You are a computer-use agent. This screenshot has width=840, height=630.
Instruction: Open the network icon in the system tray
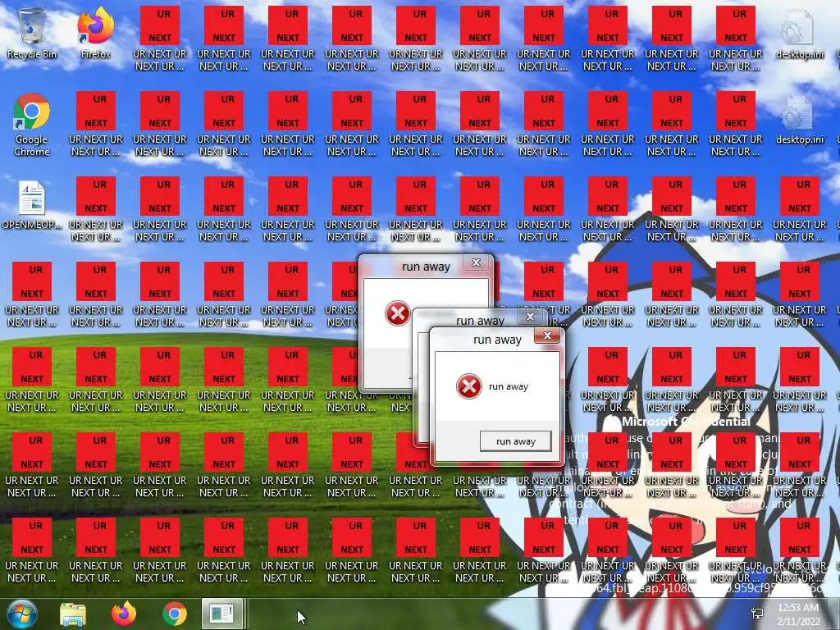pos(757,614)
